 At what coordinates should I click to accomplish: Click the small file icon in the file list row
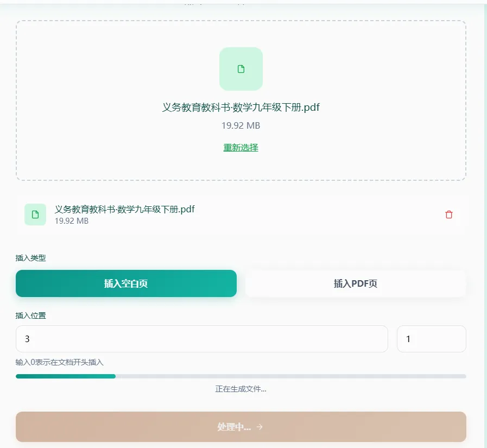[x=35, y=214]
